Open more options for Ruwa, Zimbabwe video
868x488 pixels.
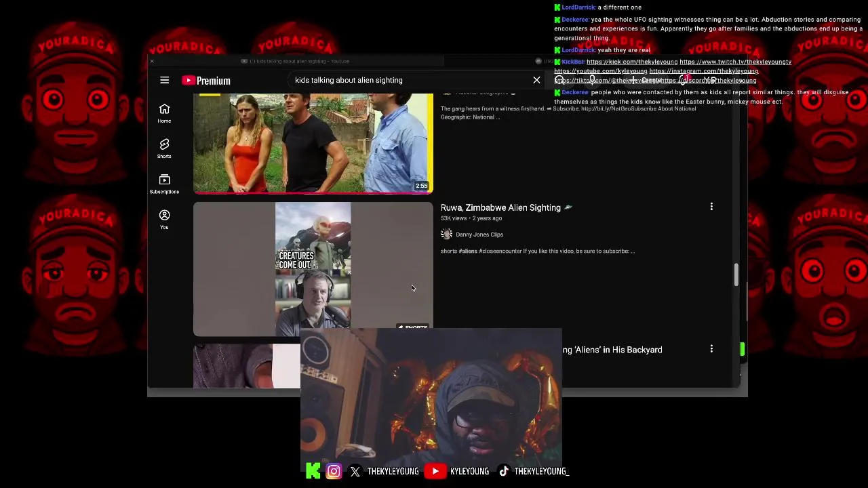711,207
